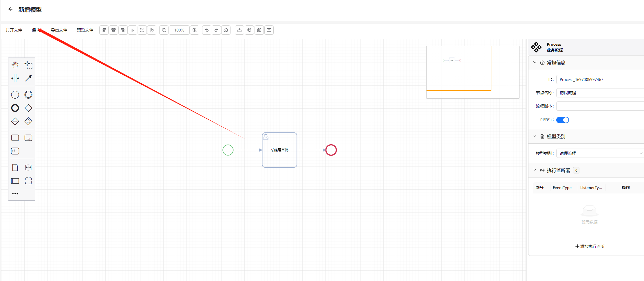The height and width of the screenshot is (281, 644).
Task: Align selected elements to the bottom
Action: click(152, 30)
